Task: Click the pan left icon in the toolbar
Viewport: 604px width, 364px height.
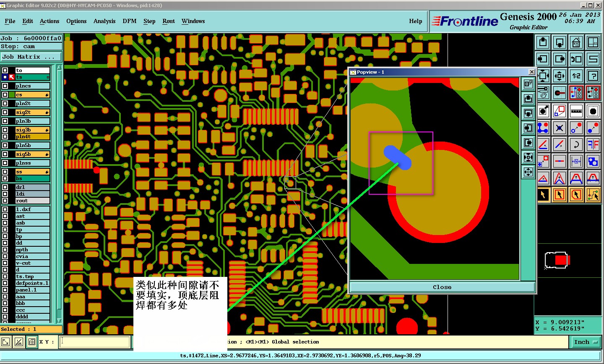Action: 543,59
